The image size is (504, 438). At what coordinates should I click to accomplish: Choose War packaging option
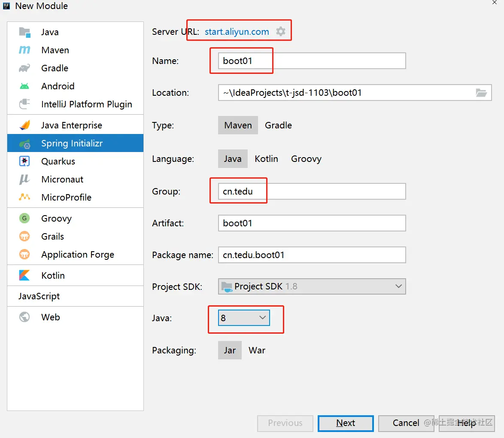click(257, 350)
